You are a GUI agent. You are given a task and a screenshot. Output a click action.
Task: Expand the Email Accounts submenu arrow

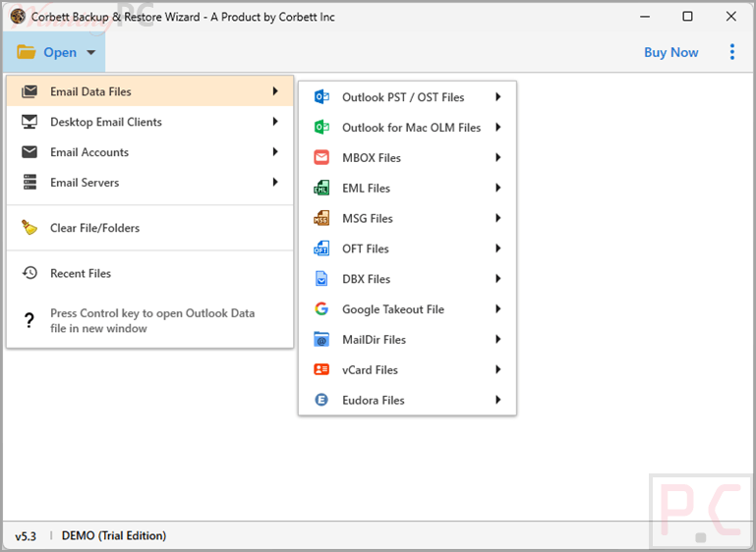pos(275,151)
